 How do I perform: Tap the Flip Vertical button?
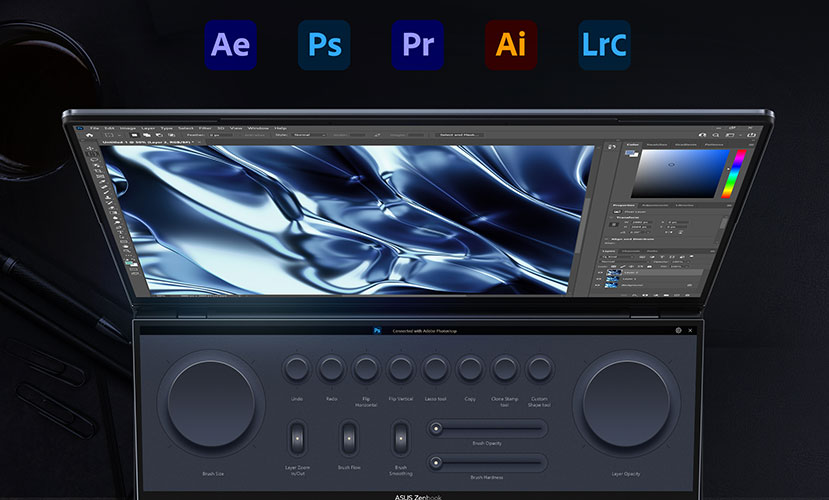click(401, 369)
